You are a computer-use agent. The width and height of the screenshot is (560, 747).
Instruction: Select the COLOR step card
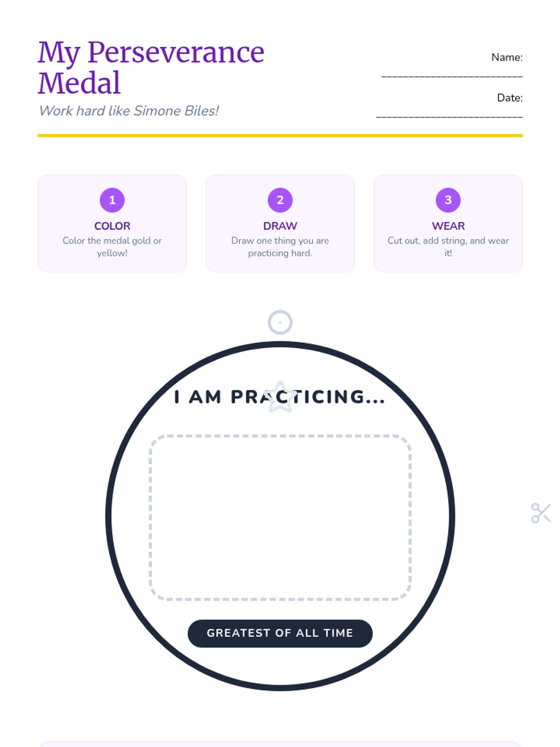click(x=112, y=223)
